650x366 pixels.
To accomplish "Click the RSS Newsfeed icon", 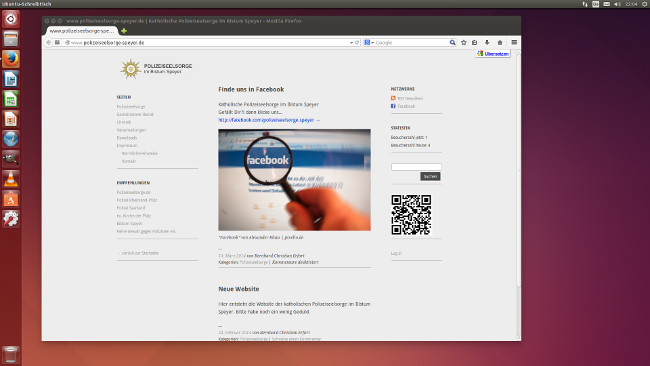I will coord(393,98).
